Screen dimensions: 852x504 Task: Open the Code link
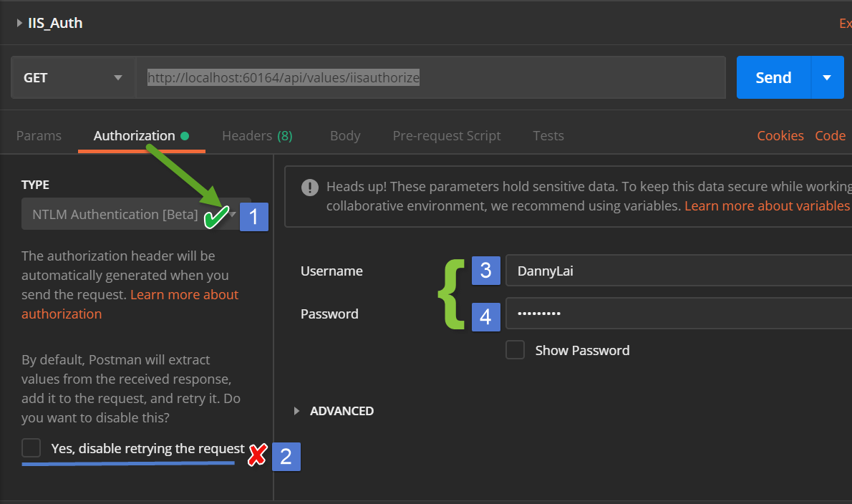coord(831,136)
